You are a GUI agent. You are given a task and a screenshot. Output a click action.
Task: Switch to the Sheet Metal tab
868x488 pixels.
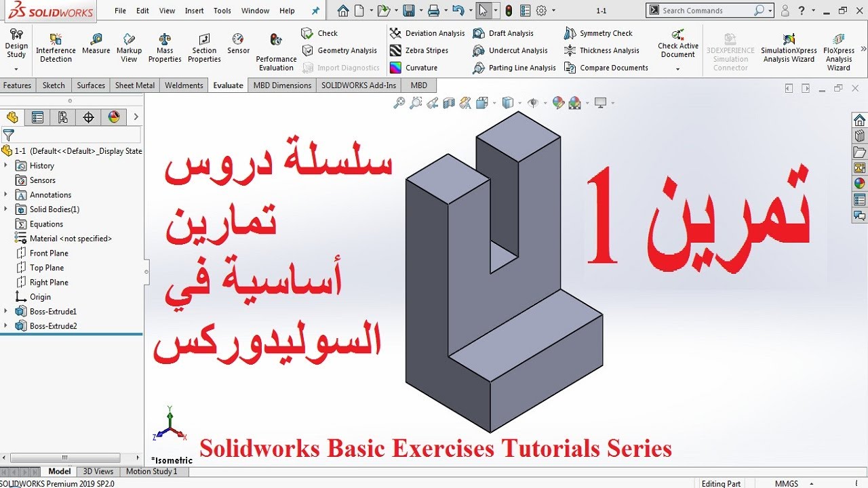point(135,85)
